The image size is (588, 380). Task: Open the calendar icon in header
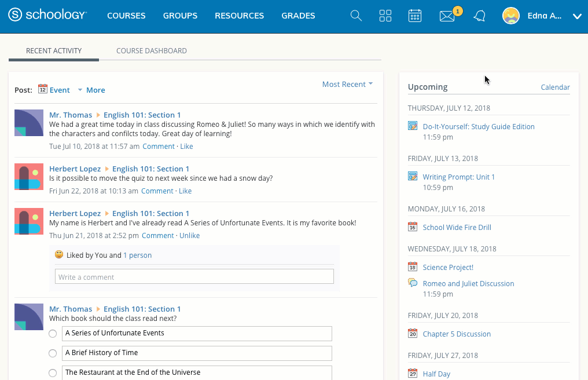415,16
